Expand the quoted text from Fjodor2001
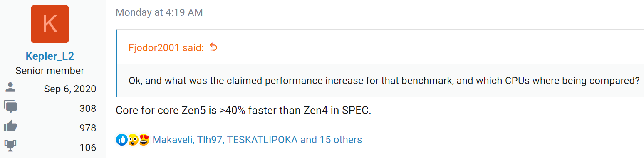Image resolution: width=644 pixels, height=158 pixels. (384, 80)
